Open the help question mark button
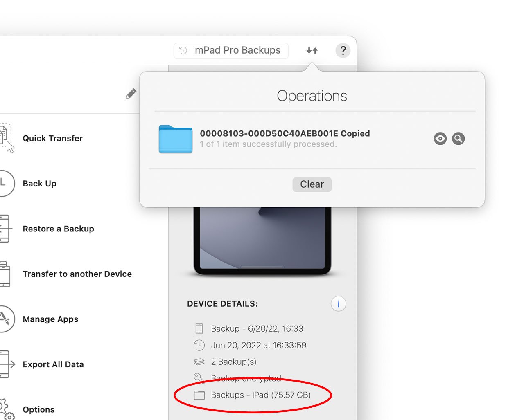The image size is (524, 420). (343, 51)
